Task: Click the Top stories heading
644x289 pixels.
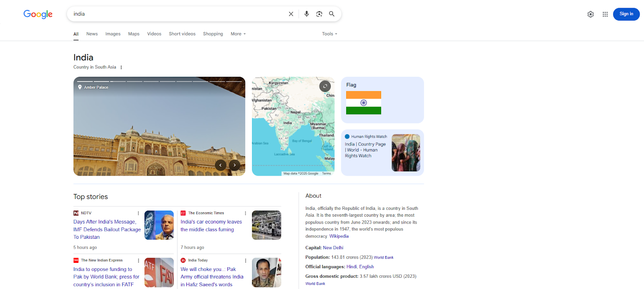Action: point(91,197)
